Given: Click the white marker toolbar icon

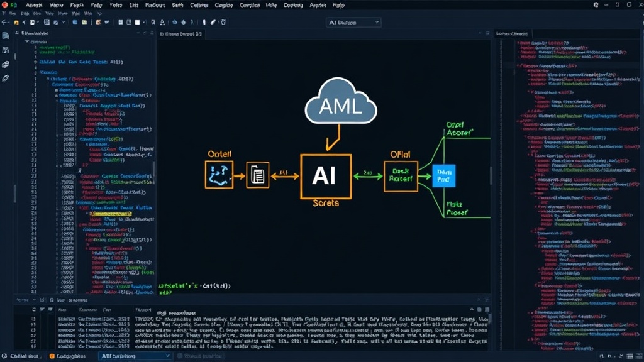Looking at the screenshot, I should tap(204, 22).
